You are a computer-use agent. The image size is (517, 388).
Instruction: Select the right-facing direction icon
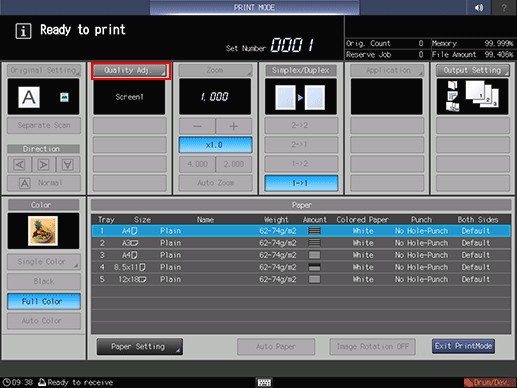[43, 164]
